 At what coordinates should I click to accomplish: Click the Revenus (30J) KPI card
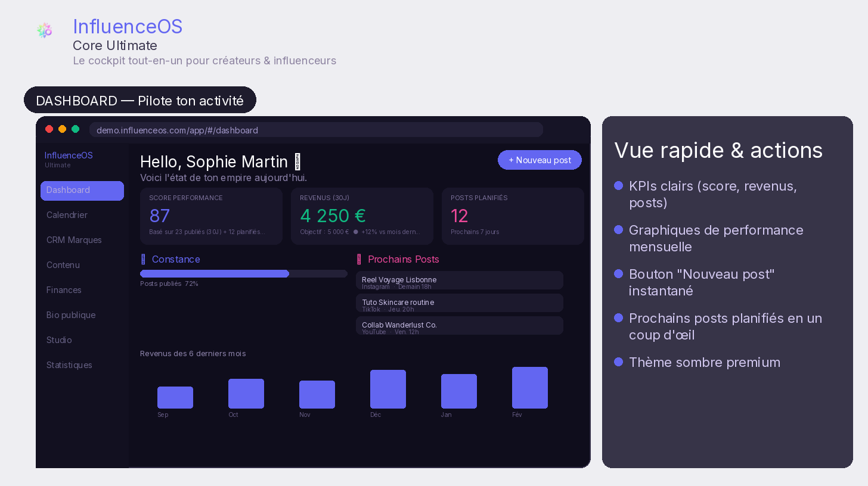pyautogui.click(x=362, y=216)
